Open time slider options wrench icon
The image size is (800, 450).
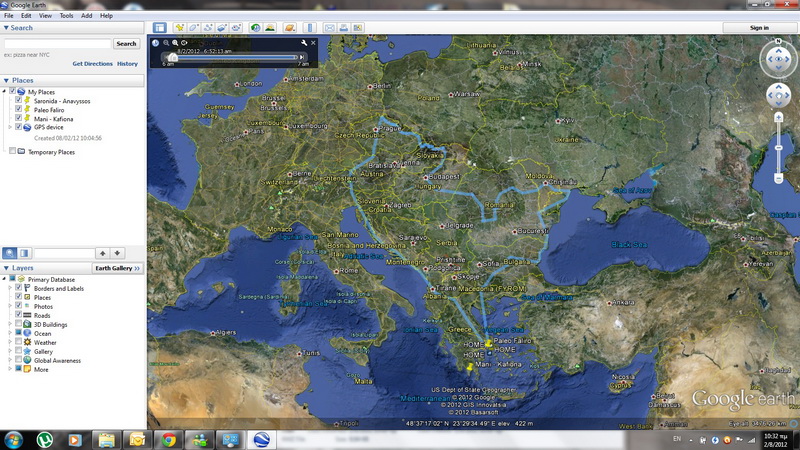point(303,43)
